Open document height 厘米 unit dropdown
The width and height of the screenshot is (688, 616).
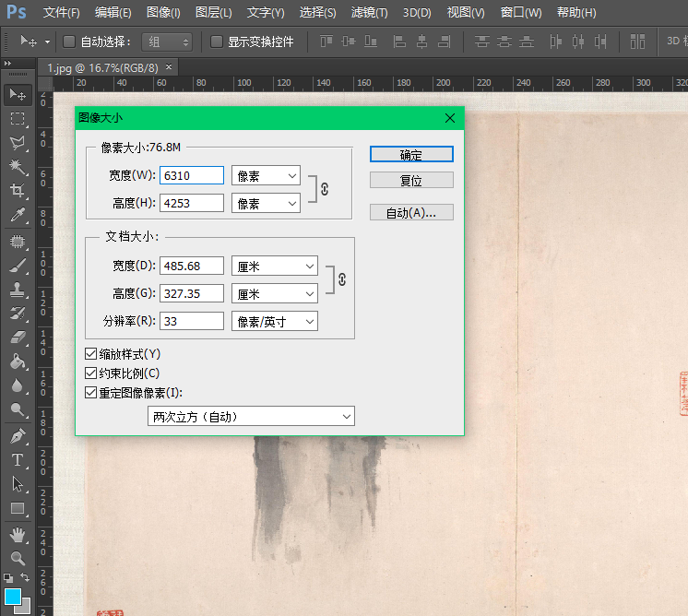tap(275, 293)
